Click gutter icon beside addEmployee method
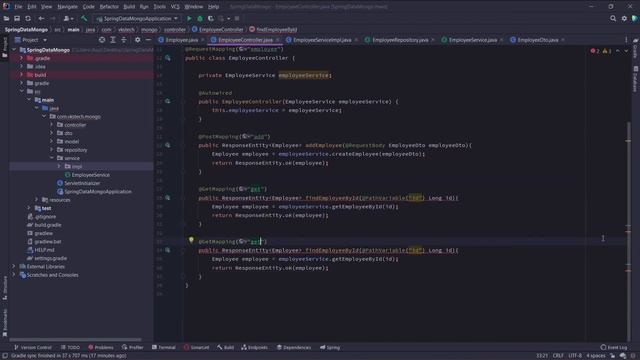Viewport: 640px width, 360px height. click(x=168, y=145)
